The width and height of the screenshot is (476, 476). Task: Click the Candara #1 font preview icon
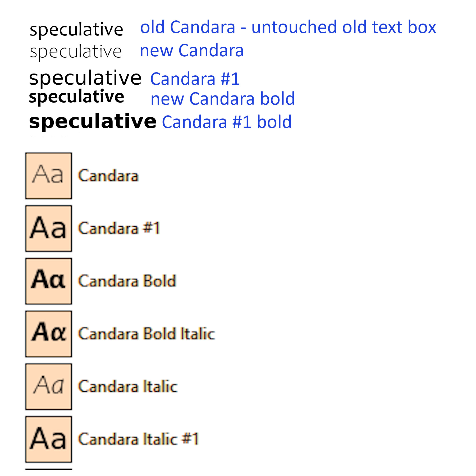(49, 228)
